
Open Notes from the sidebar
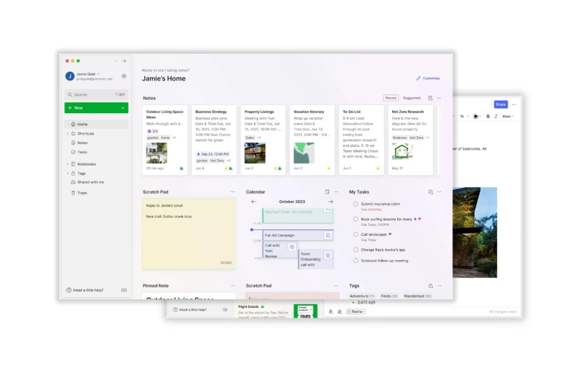tap(82, 143)
